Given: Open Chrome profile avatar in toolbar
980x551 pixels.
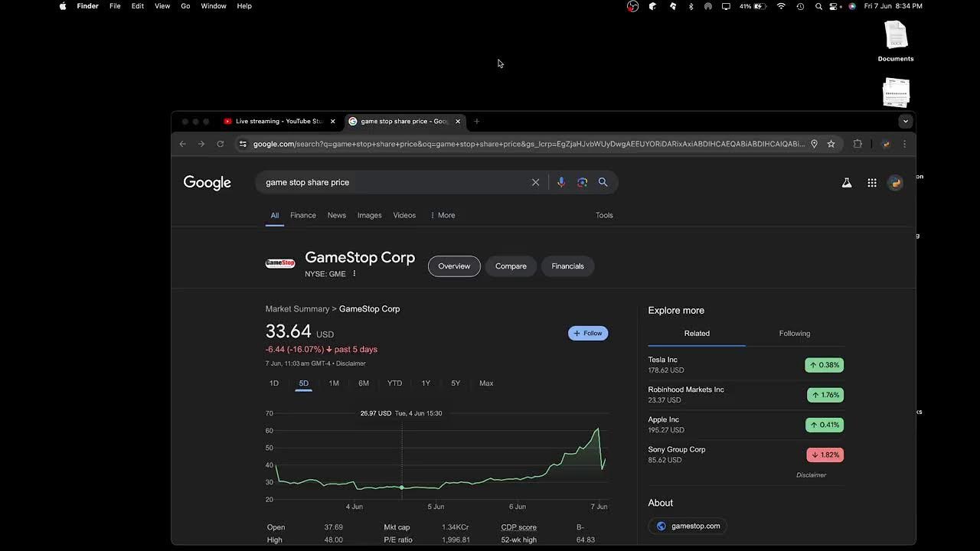Looking at the screenshot, I should pos(886,144).
